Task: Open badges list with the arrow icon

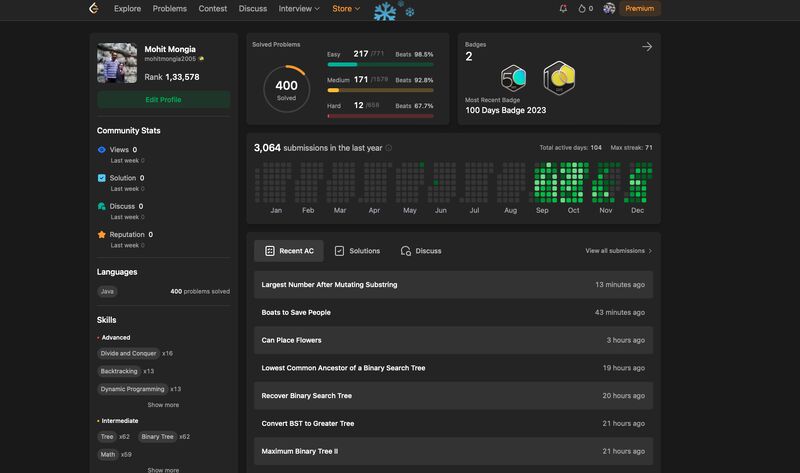Action: point(647,47)
